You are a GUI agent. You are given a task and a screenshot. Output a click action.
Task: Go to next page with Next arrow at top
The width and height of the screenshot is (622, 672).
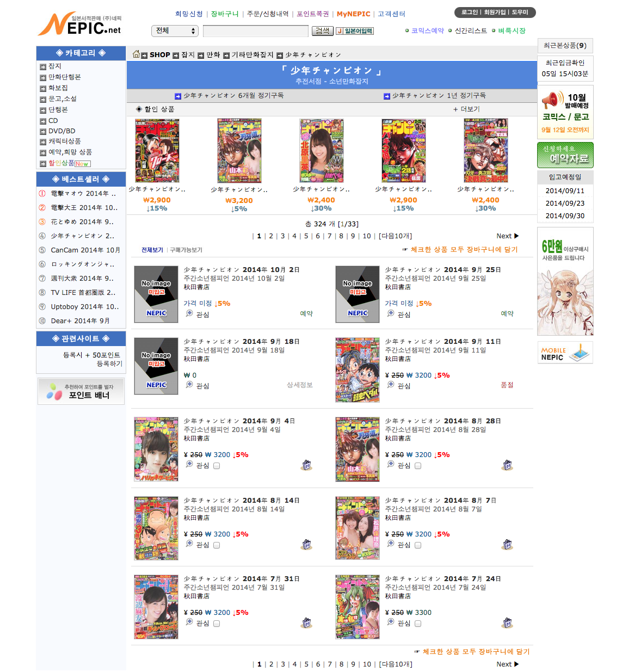pyautogui.click(x=507, y=236)
